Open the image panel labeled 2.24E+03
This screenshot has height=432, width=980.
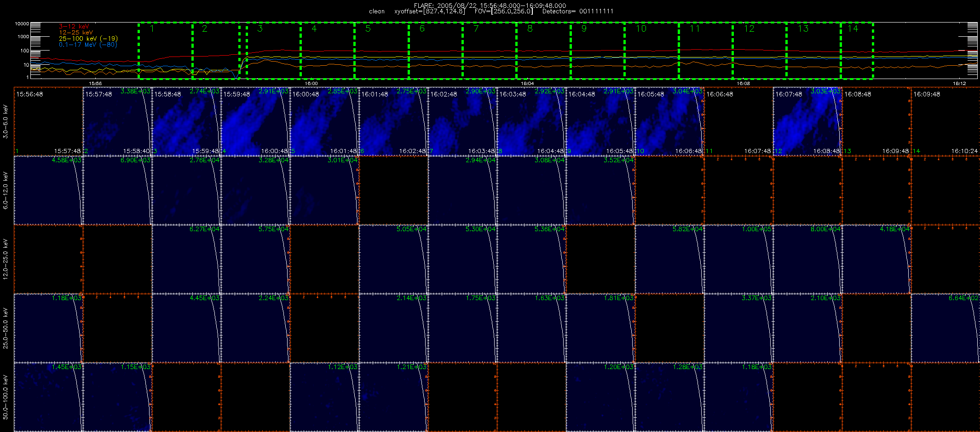click(255, 328)
